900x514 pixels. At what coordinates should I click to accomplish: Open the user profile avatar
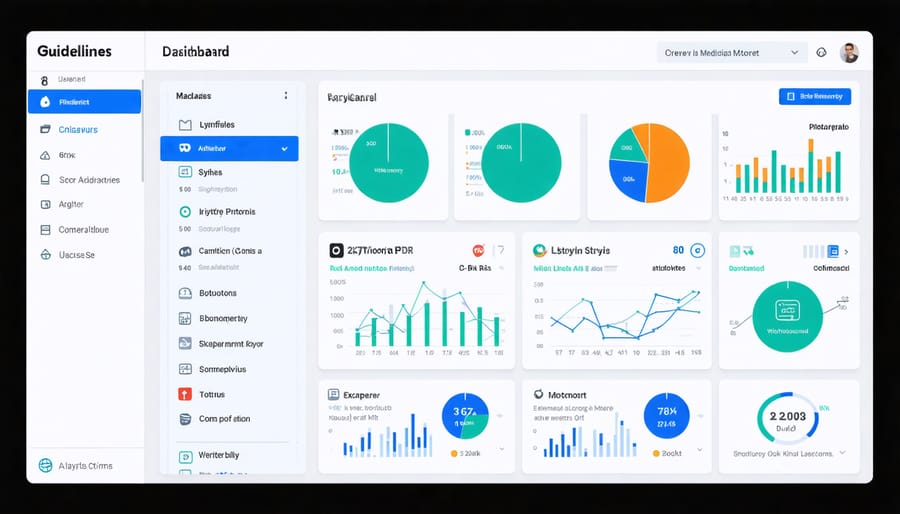pyautogui.click(x=849, y=53)
